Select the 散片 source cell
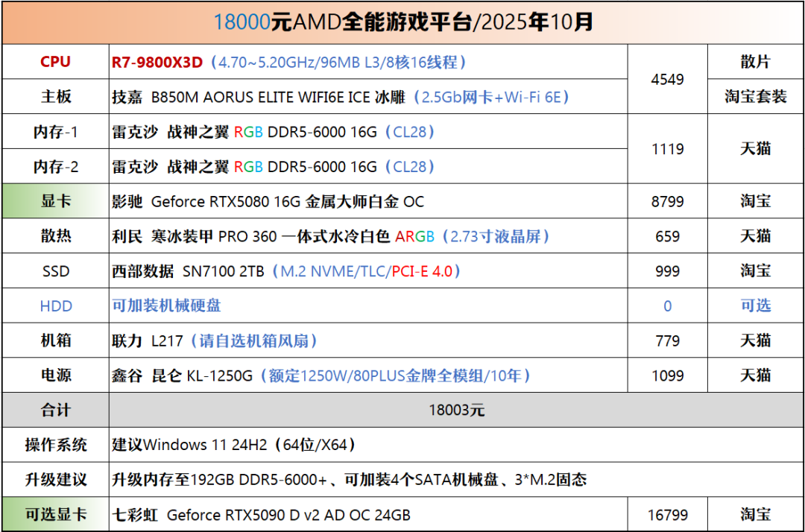 coord(755,62)
